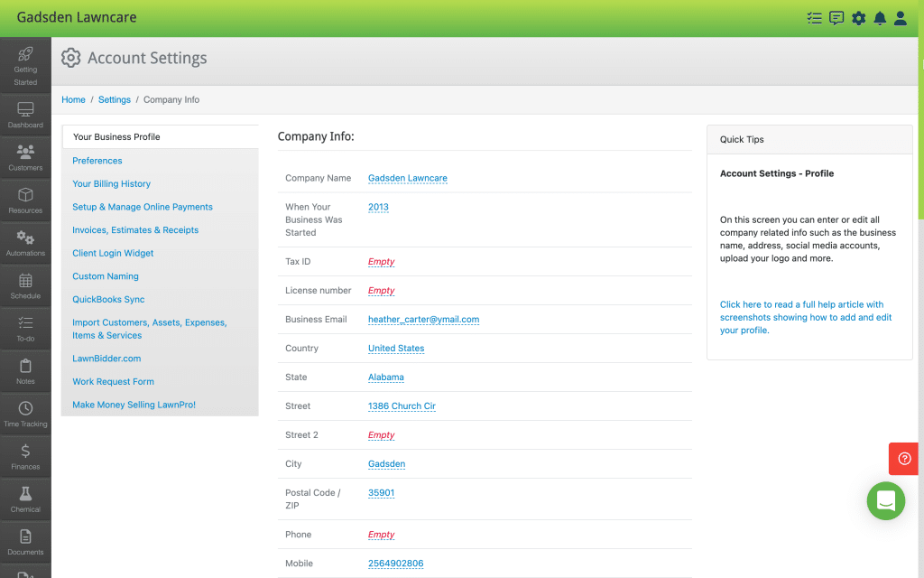Open the checklist icon in top bar
Screen dimensions: 924x578
tap(814, 17)
